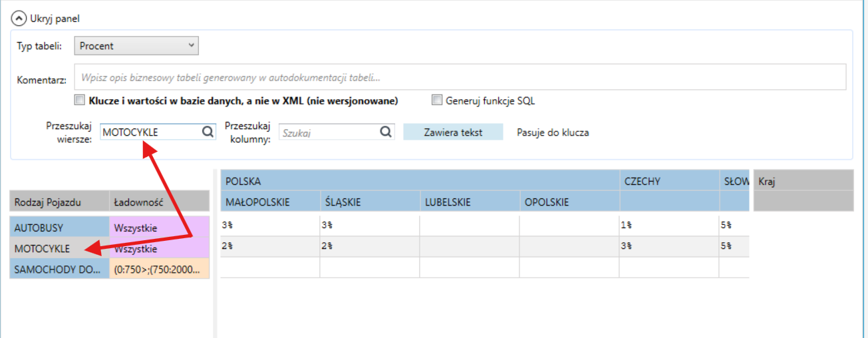Click the Wszystkie cell in AUTOBUSY row
This screenshot has height=338, width=868.
pos(160,228)
